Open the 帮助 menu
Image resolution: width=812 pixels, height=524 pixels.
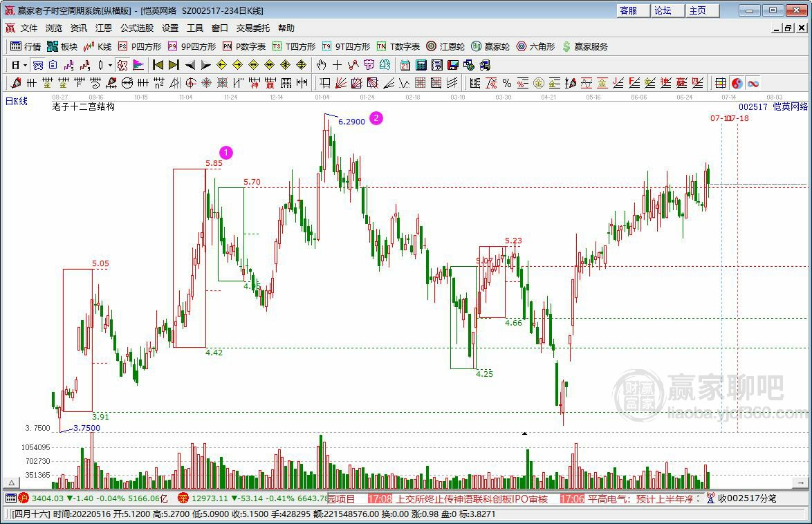[286, 28]
